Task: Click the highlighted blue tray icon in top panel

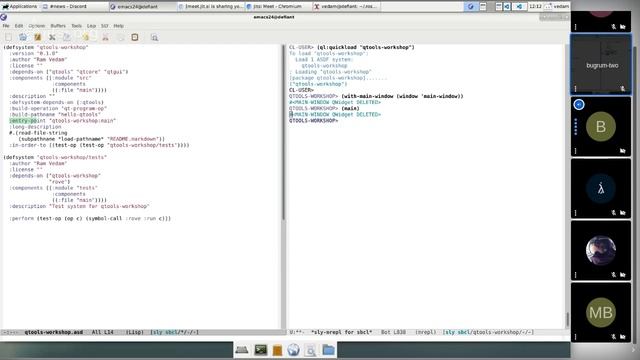Action: [x=471, y=7]
